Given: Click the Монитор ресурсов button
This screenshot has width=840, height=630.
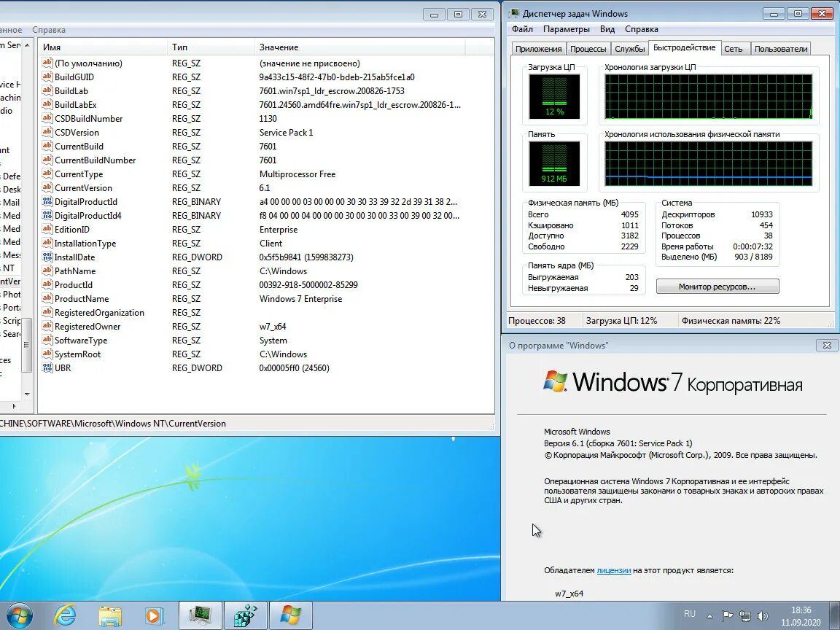Looking at the screenshot, I should (x=717, y=287).
